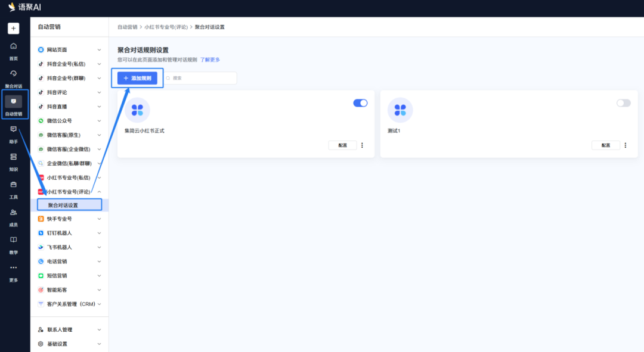644x352 pixels.
Task: Click the 语聚AI logo
Action: 25,7
